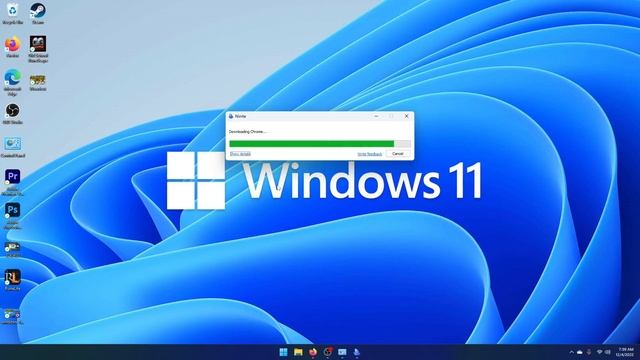Open the Microsoft Edge desktop shortcut
Viewport: 640px width, 360px height.
click(x=12, y=82)
